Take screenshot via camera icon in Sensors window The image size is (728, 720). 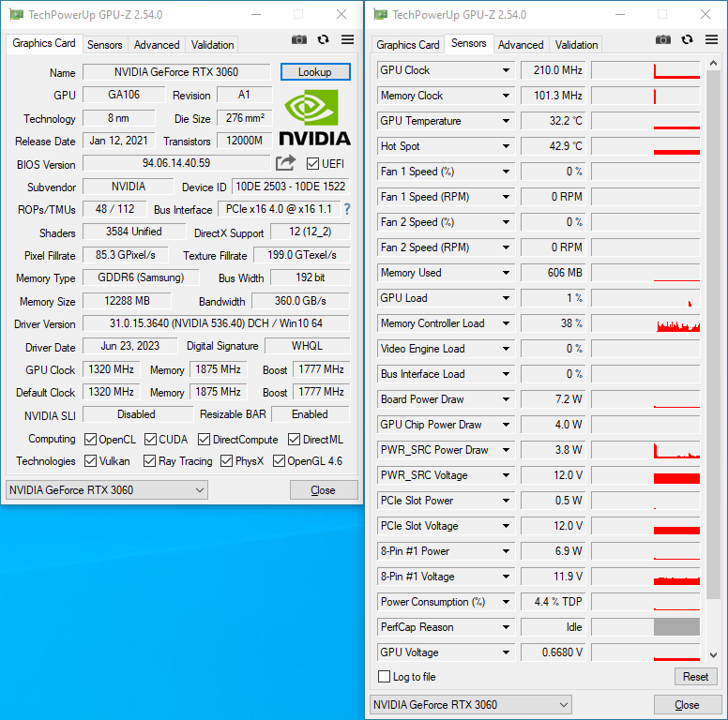point(663,40)
